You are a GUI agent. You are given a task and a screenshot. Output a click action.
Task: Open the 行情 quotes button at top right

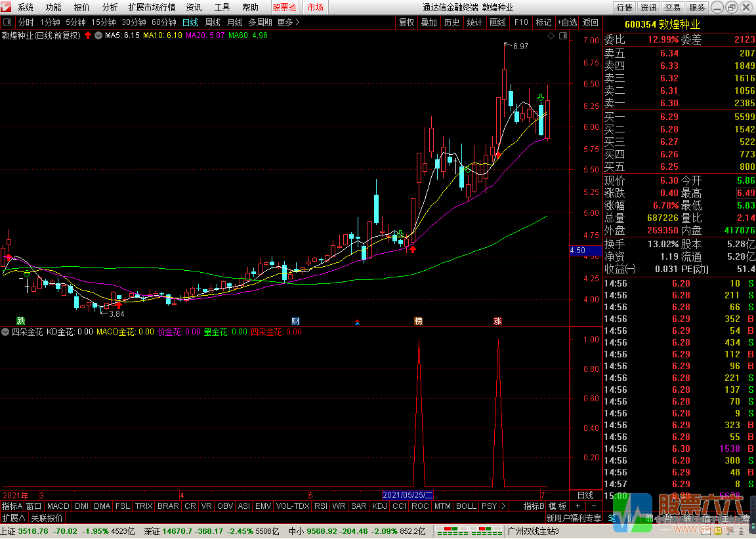pyautogui.click(x=624, y=7)
